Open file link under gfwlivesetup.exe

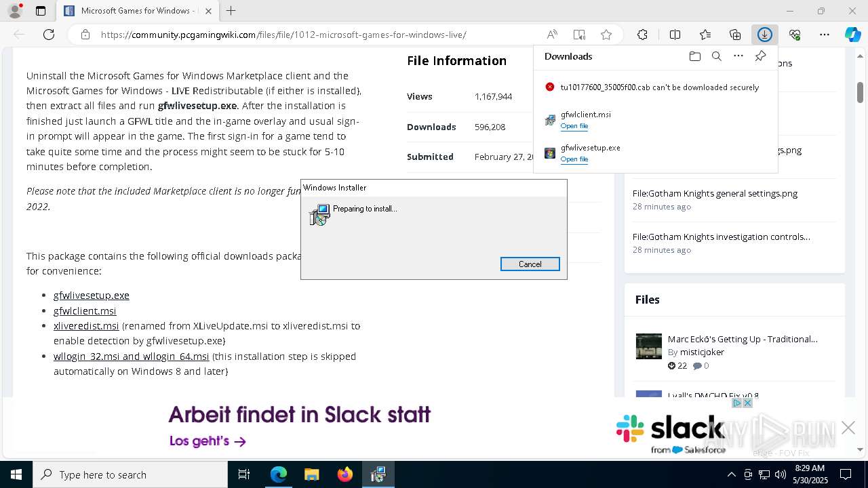point(574,159)
